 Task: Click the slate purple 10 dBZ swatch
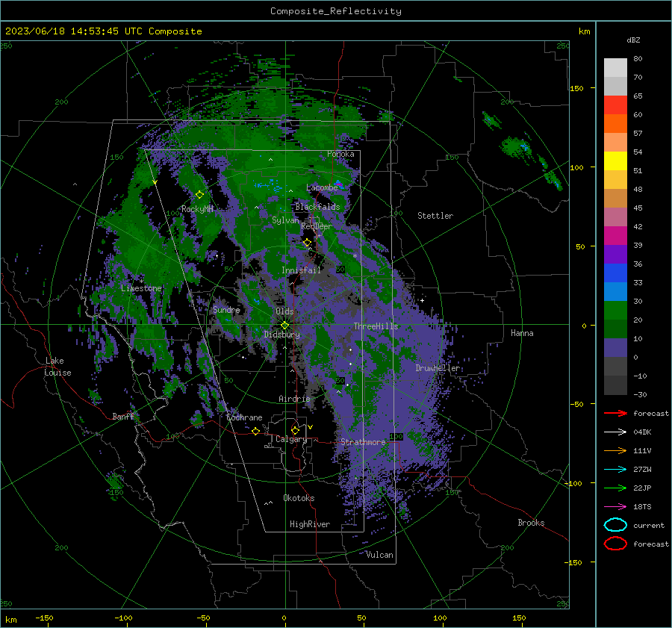(x=615, y=347)
